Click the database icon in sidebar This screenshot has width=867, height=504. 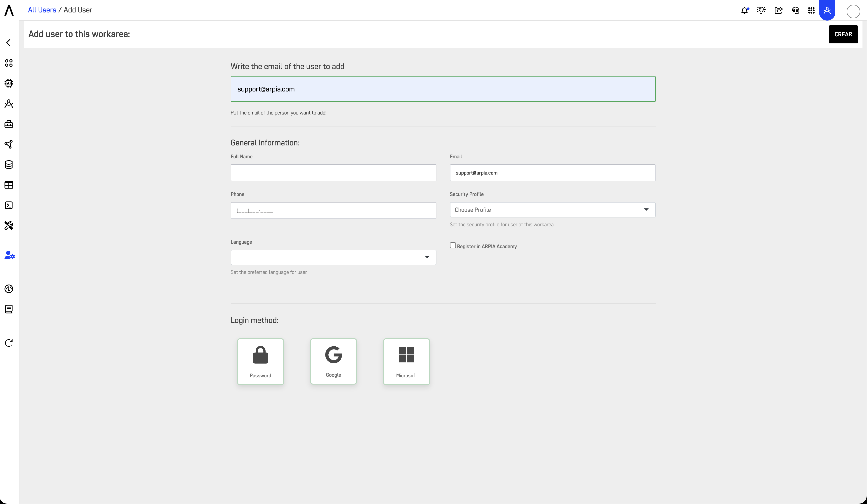[x=9, y=164]
